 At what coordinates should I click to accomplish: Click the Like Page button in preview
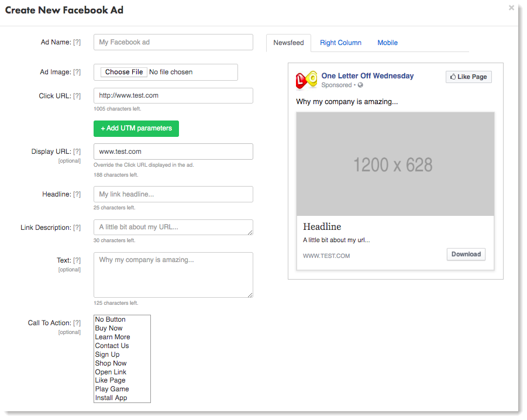coord(469,77)
